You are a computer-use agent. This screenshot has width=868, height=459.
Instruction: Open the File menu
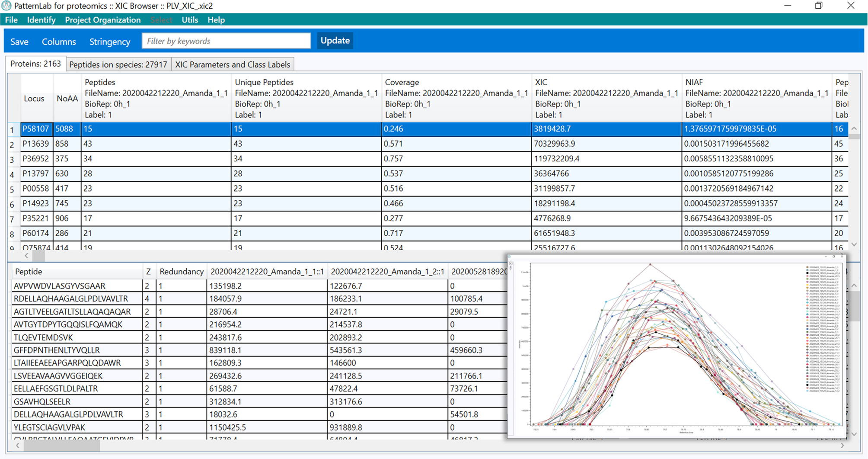point(11,20)
